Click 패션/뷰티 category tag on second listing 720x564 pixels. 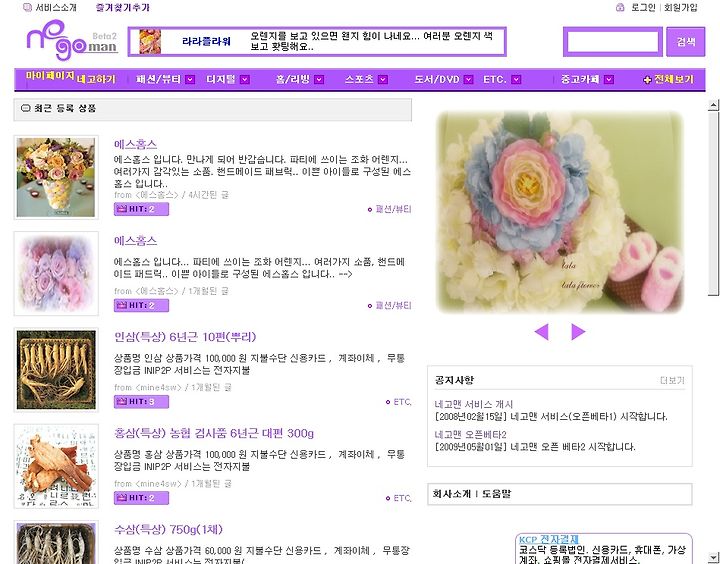[394, 305]
